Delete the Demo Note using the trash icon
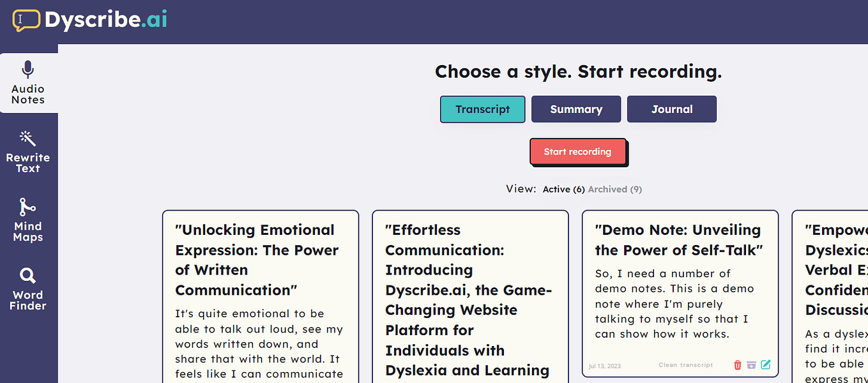Image resolution: width=868 pixels, height=383 pixels. coord(738,364)
